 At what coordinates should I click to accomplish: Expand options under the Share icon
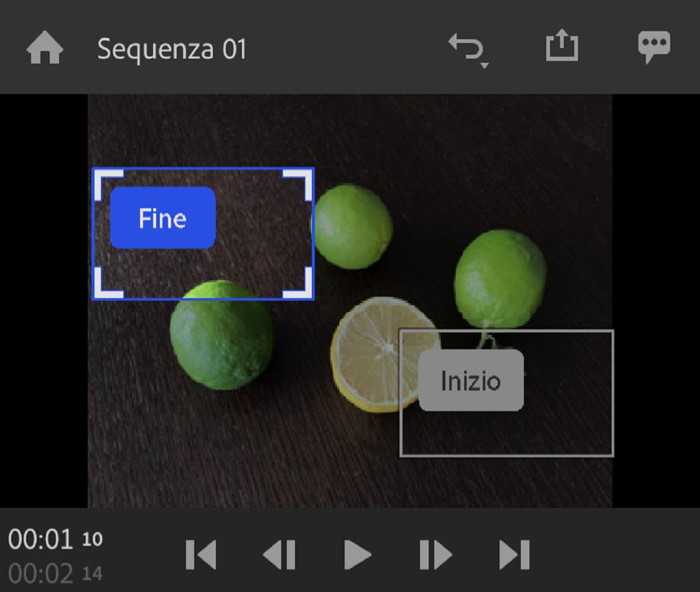pos(561,47)
